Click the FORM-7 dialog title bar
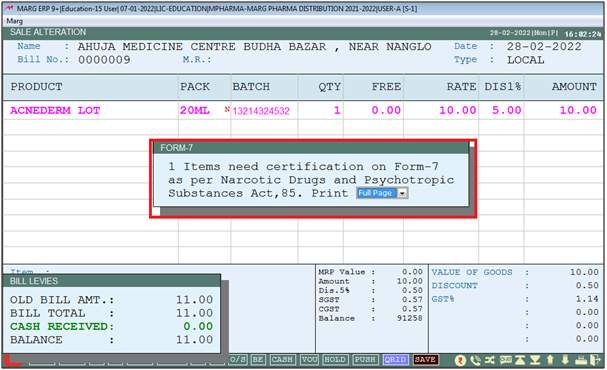Viewport: 607px width, 370px height. click(x=311, y=148)
